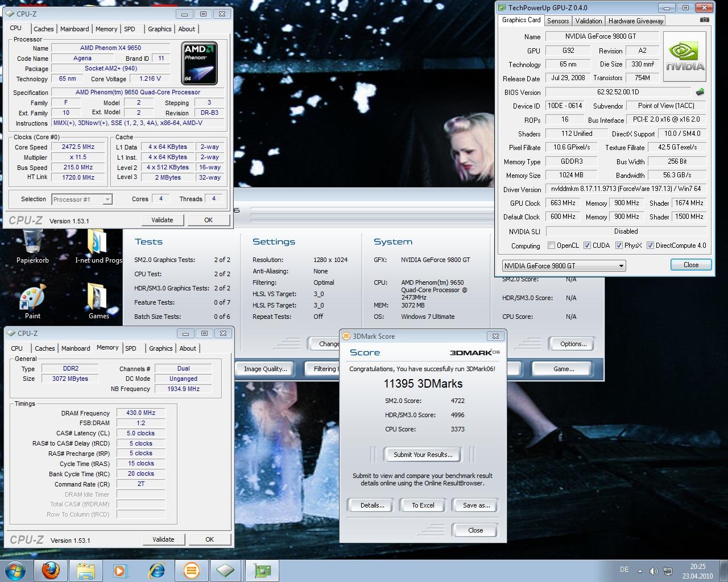The height and width of the screenshot is (582, 728).
Task: Click 11395 3DMarks score text
Action: coord(423,384)
